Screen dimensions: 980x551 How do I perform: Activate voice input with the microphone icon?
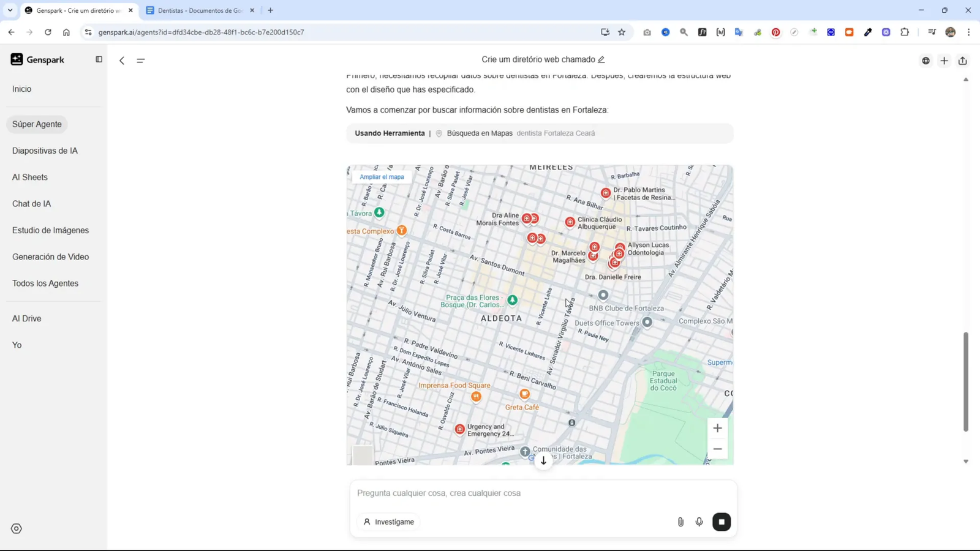pyautogui.click(x=699, y=522)
